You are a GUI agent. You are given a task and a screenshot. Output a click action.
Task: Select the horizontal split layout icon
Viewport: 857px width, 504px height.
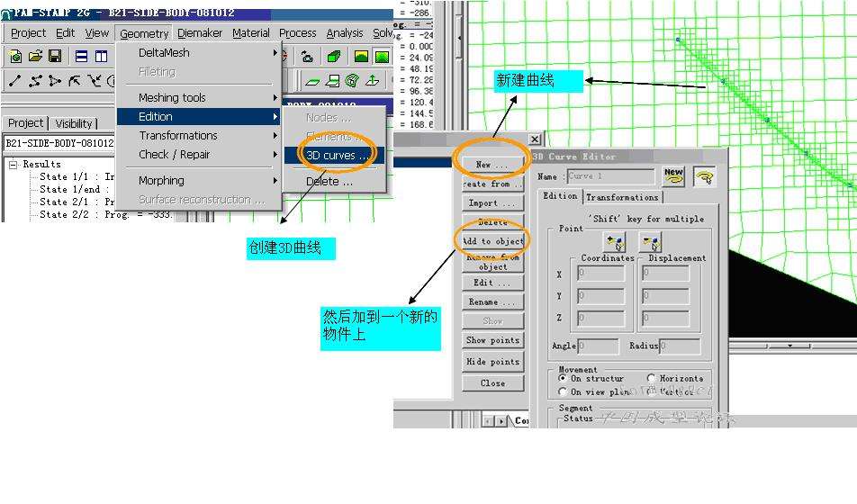81,57
